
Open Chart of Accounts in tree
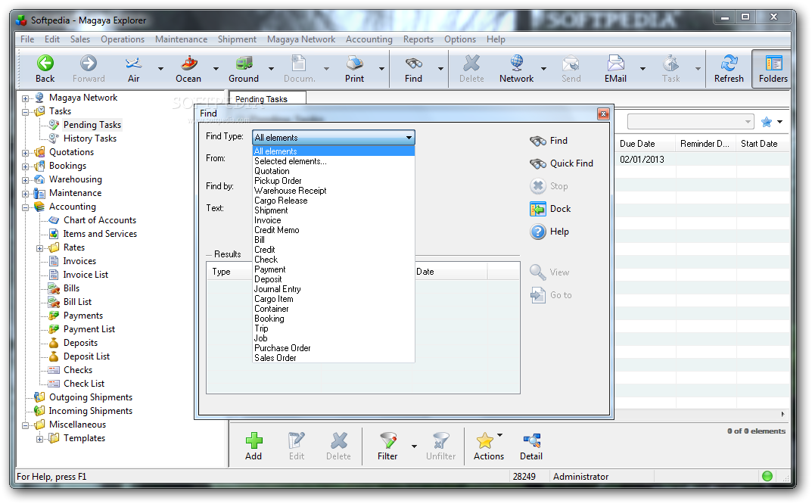click(x=99, y=220)
